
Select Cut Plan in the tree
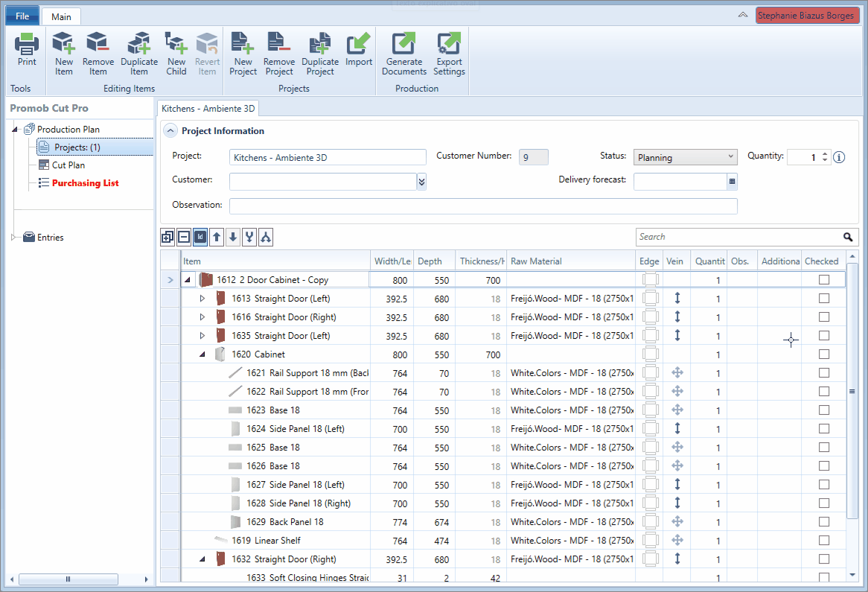tap(68, 165)
